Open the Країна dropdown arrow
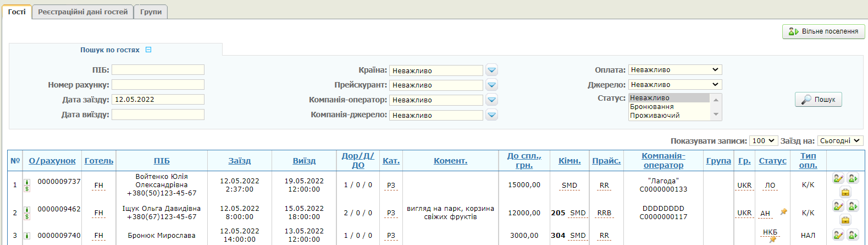The width and height of the screenshot is (868, 245). coord(492,70)
